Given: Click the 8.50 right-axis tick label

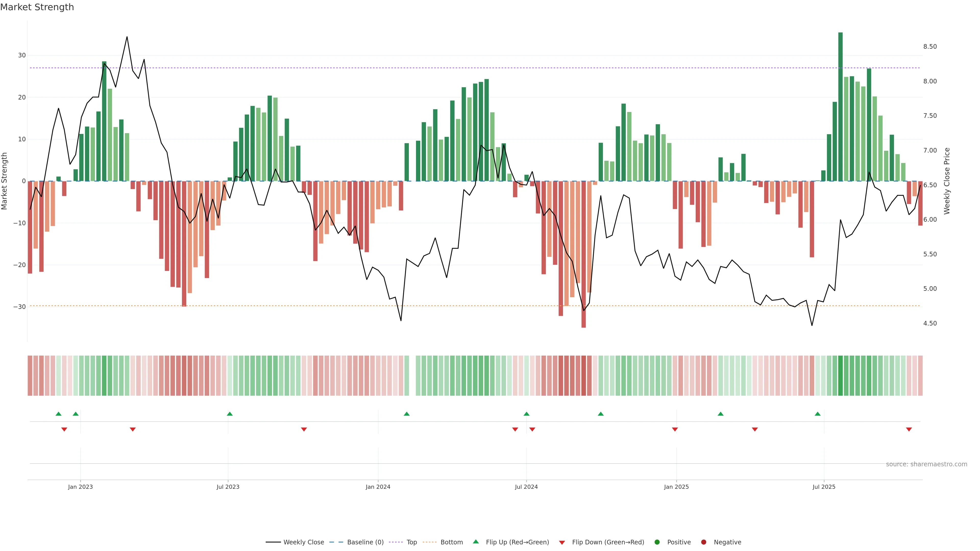Looking at the screenshot, I should point(930,47).
